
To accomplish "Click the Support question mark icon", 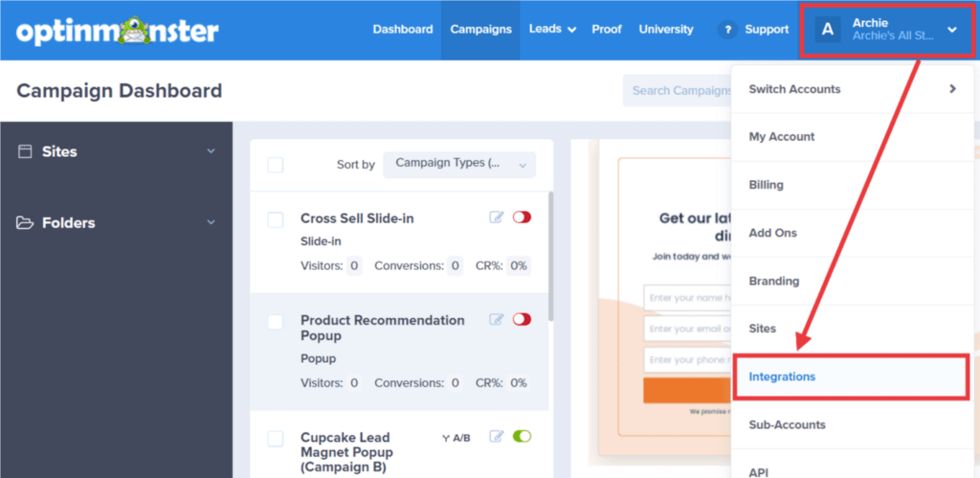I will click(727, 30).
